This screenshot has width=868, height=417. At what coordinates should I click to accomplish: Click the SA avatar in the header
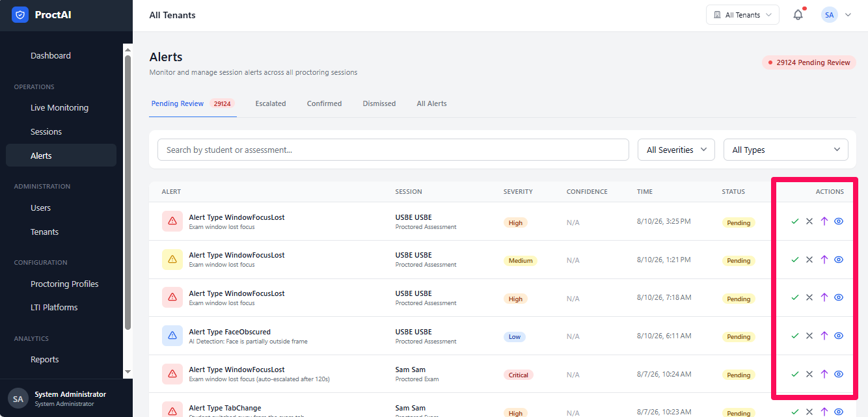click(829, 15)
